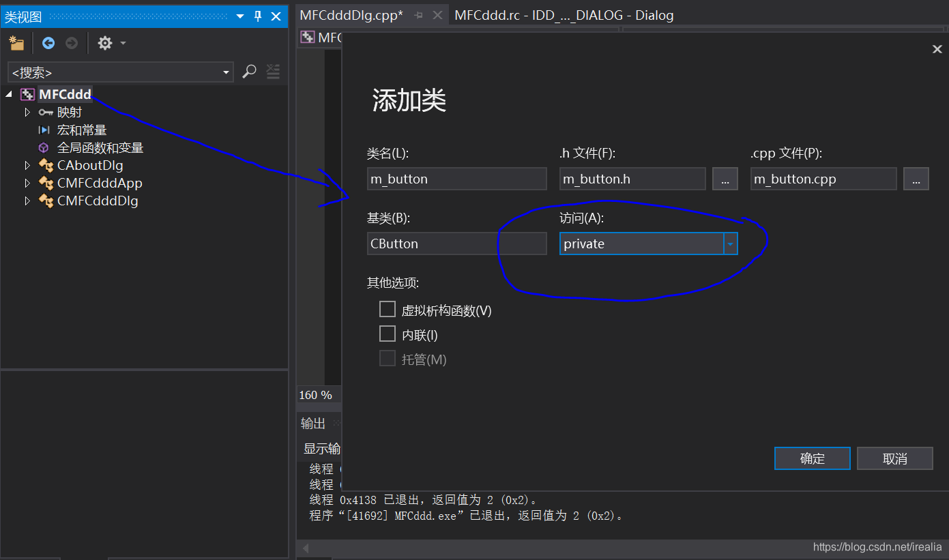
Task: Click the cube icon beside 全局函数和变量
Action: pyautogui.click(x=44, y=147)
